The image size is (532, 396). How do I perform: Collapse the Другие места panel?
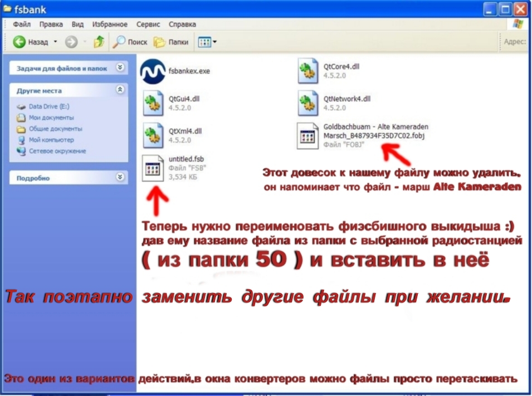point(120,90)
